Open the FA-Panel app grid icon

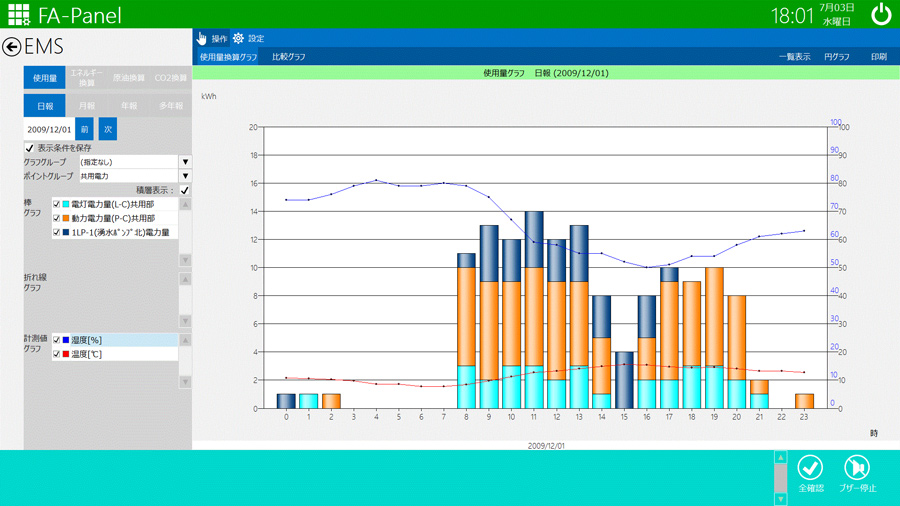18,15
